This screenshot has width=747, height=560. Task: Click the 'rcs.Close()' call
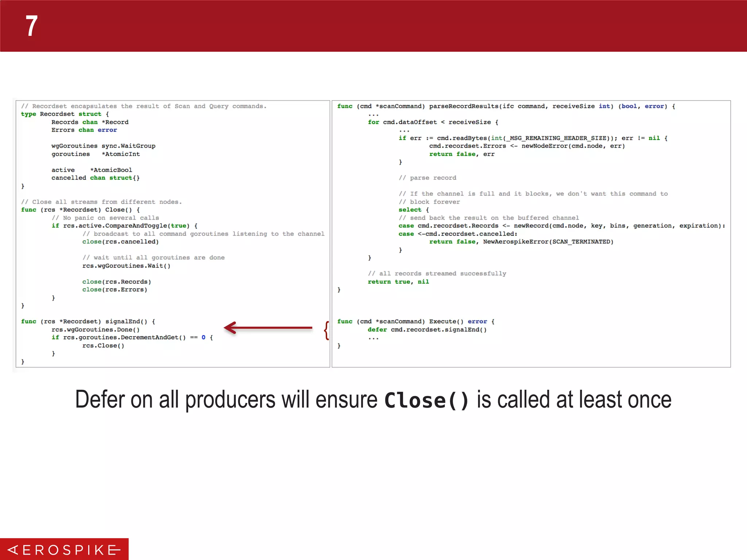pyautogui.click(x=103, y=346)
